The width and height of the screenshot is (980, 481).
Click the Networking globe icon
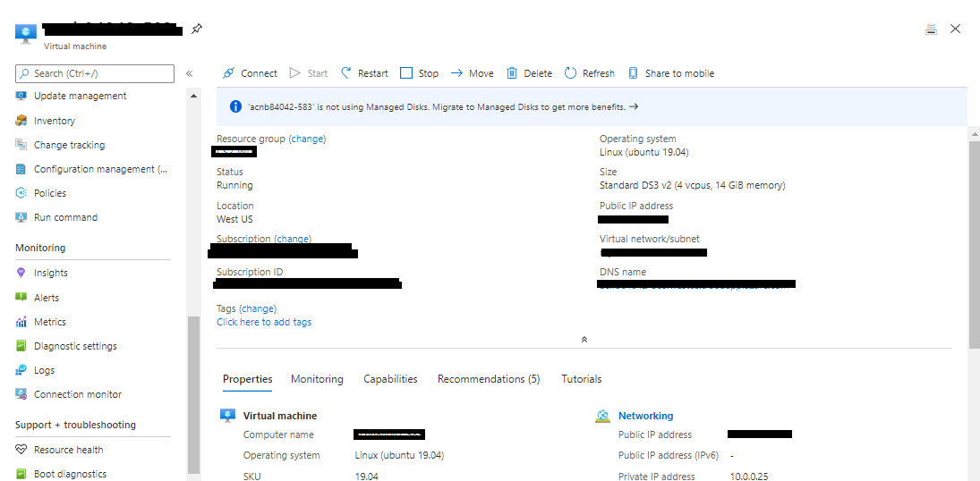pos(602,416)
